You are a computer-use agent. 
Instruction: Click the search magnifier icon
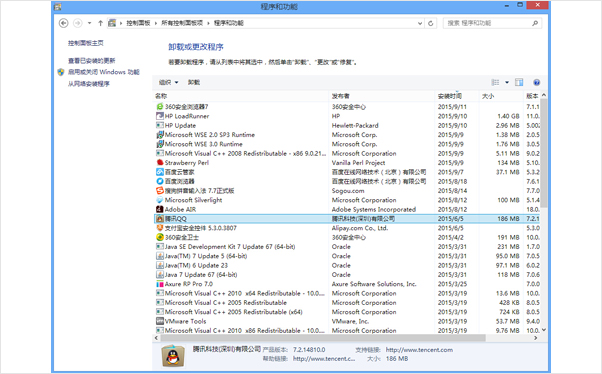535,23
